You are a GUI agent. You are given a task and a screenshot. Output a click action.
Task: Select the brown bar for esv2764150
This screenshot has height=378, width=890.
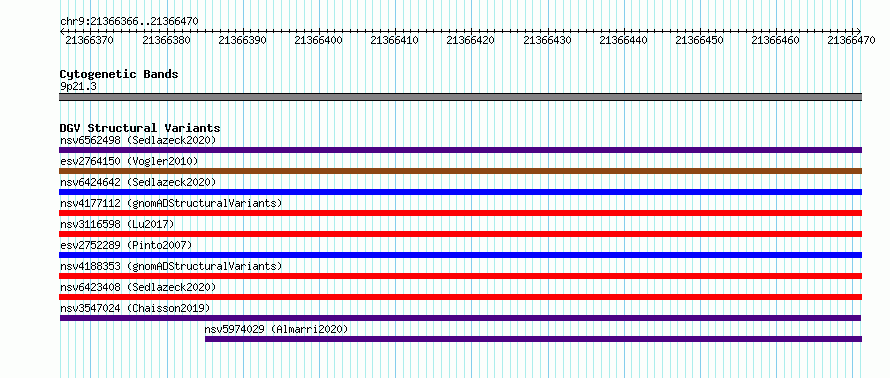click(x=460, y=171)
